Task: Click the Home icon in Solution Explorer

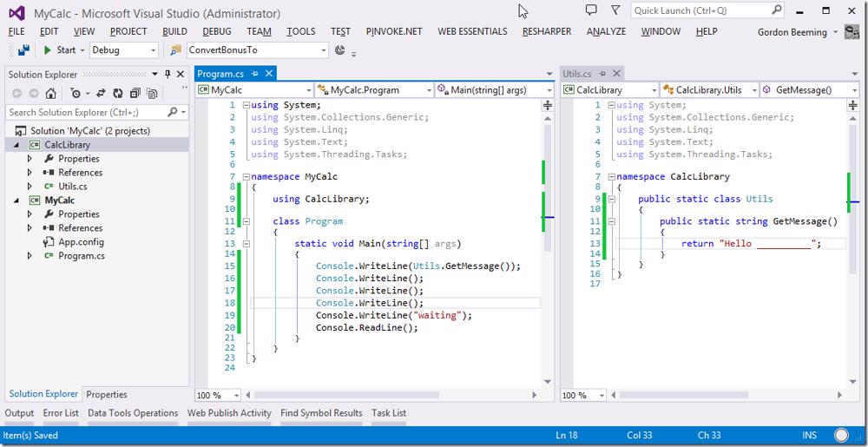Action: (x=50, y=94)
